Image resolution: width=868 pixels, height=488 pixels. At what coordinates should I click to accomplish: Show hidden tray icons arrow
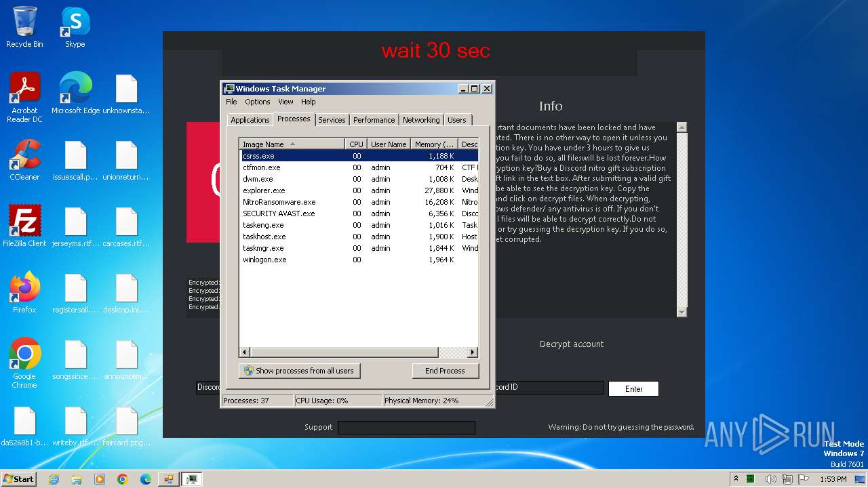pyautogui.click(x=736, y=479)
